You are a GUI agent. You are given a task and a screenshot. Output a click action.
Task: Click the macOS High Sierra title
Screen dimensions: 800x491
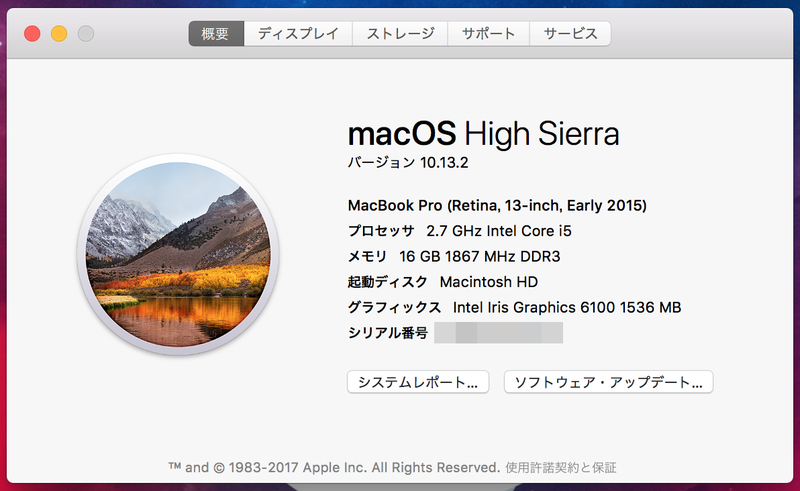[x=483, y=134]
